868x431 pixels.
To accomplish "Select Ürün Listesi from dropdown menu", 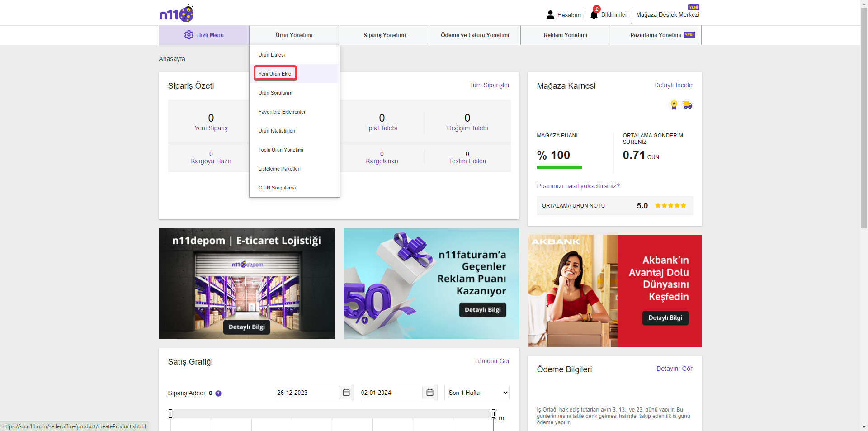I will (x=294, y=55).
